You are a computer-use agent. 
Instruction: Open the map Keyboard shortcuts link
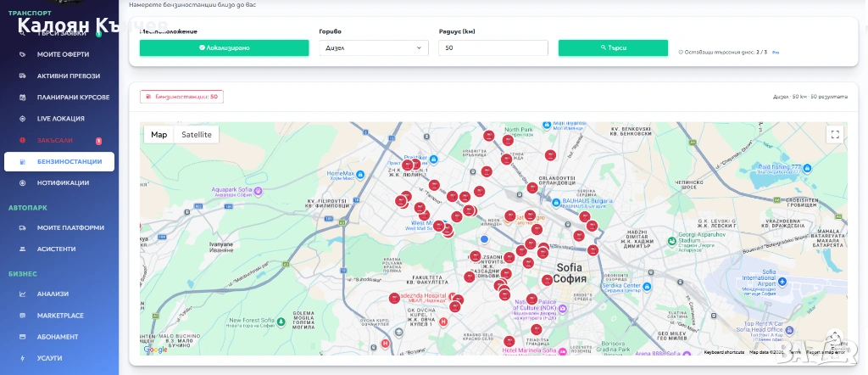[723, 352]
